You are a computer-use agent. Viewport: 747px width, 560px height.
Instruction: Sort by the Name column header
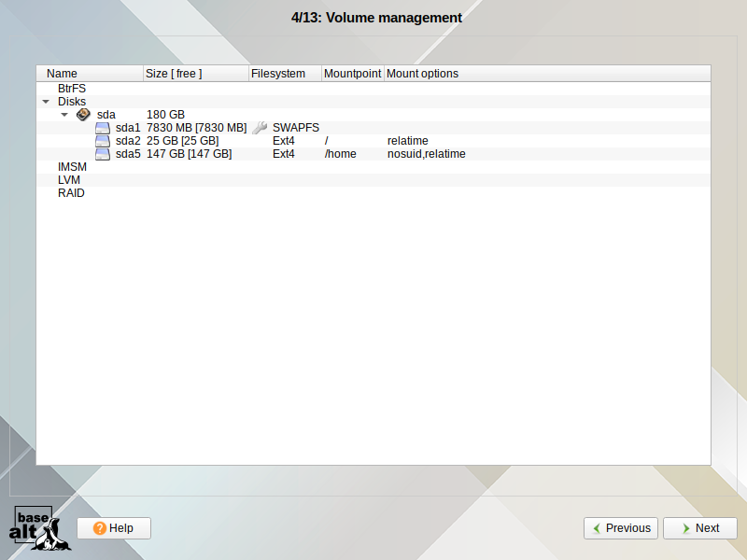point(90,74)
